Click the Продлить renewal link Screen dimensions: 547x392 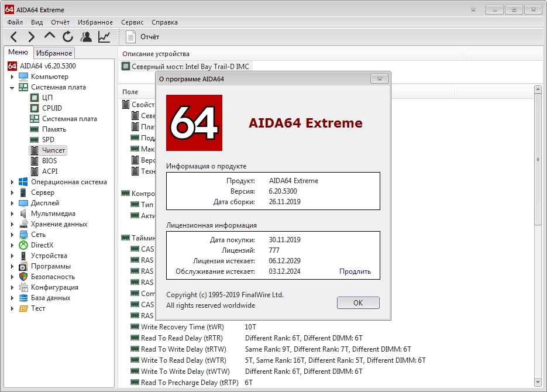pyautogui.click(x=355, y=271)
